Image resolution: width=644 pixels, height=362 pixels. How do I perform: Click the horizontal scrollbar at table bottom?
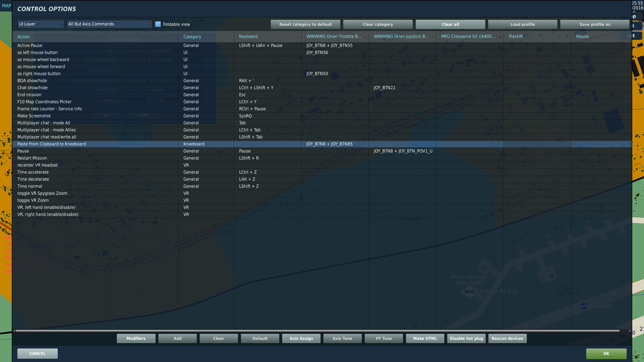[317, 330]
